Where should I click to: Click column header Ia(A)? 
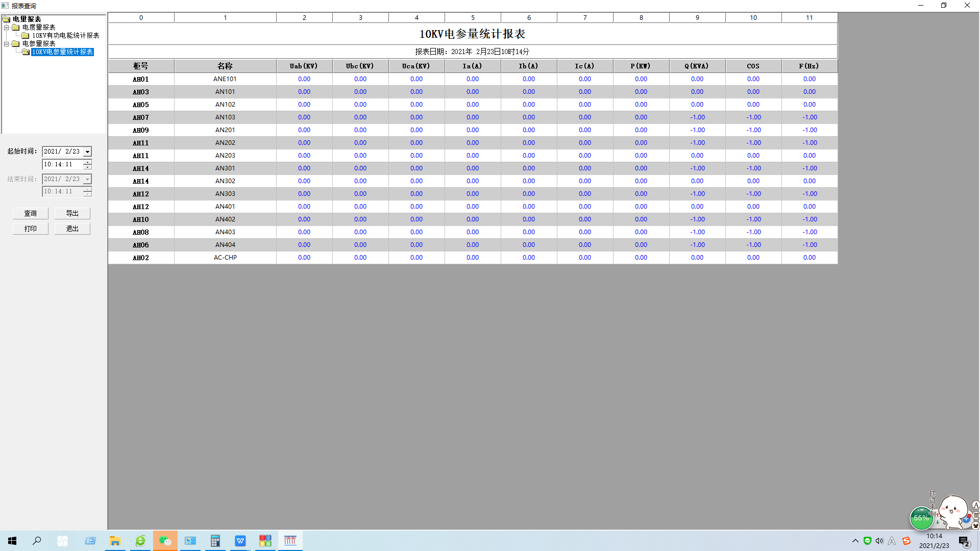(x=473, y=66)
